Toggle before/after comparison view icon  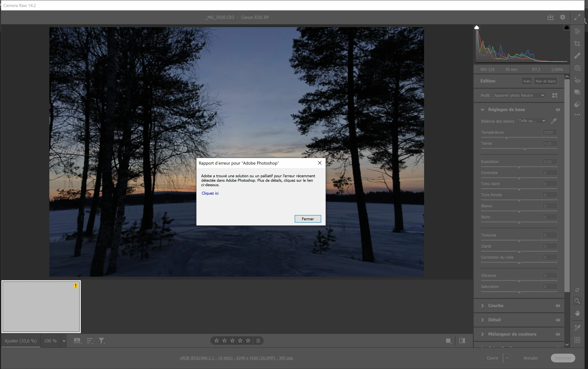pyautogui.click(x=462, y=341)
